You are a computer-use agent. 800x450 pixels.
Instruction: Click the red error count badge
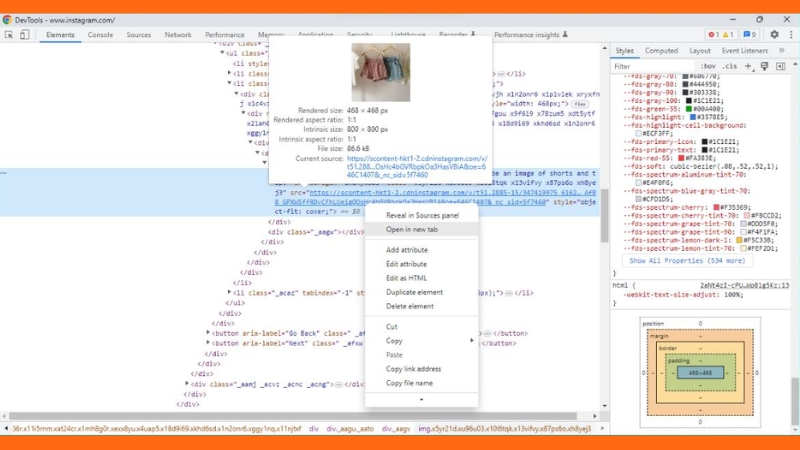click(713, 35)
